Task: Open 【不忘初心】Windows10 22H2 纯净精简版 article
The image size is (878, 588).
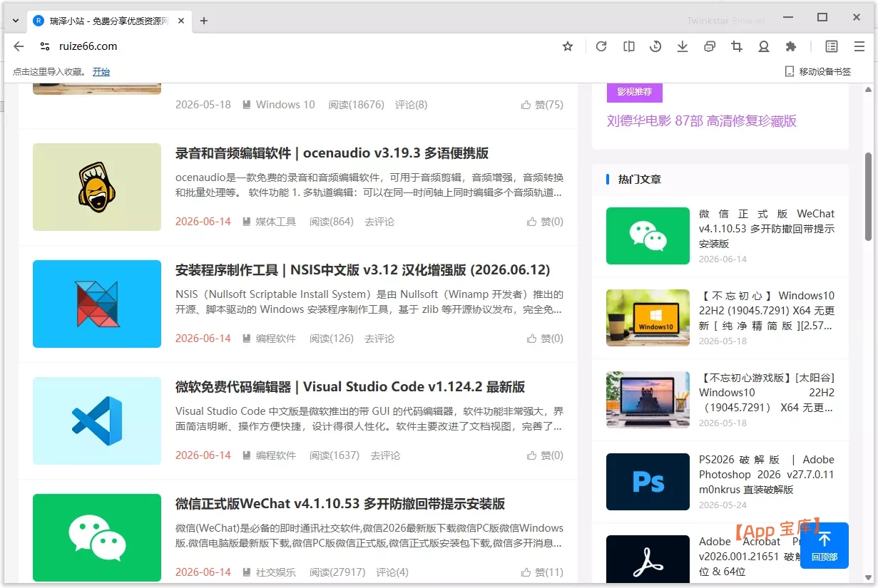Action: click(767, 311)
